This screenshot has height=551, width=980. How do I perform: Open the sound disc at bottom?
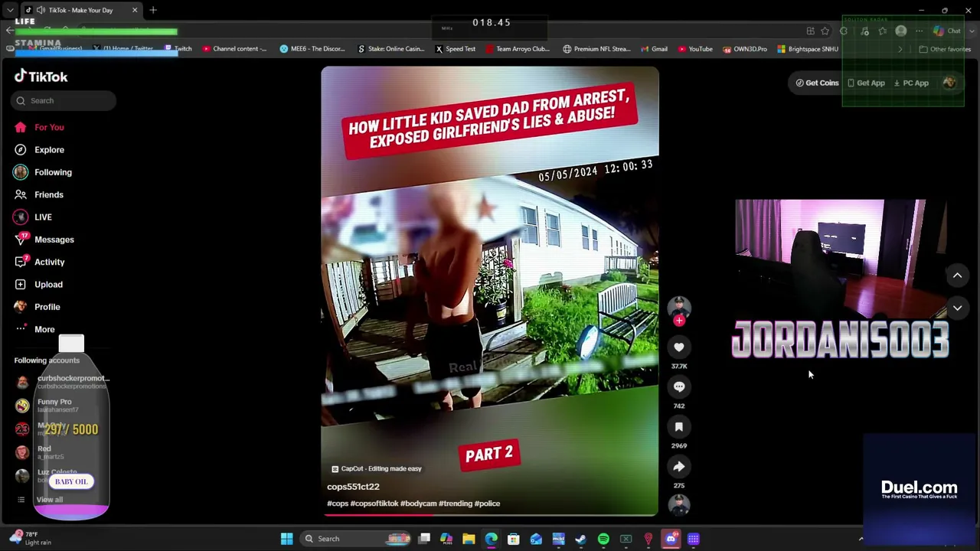(679, 505)
